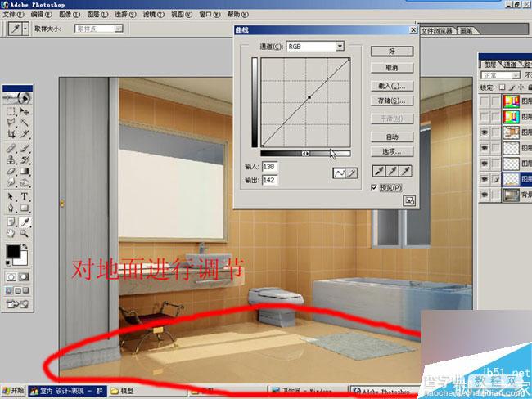Select the Clone Stamp tool

click(11, 159)
